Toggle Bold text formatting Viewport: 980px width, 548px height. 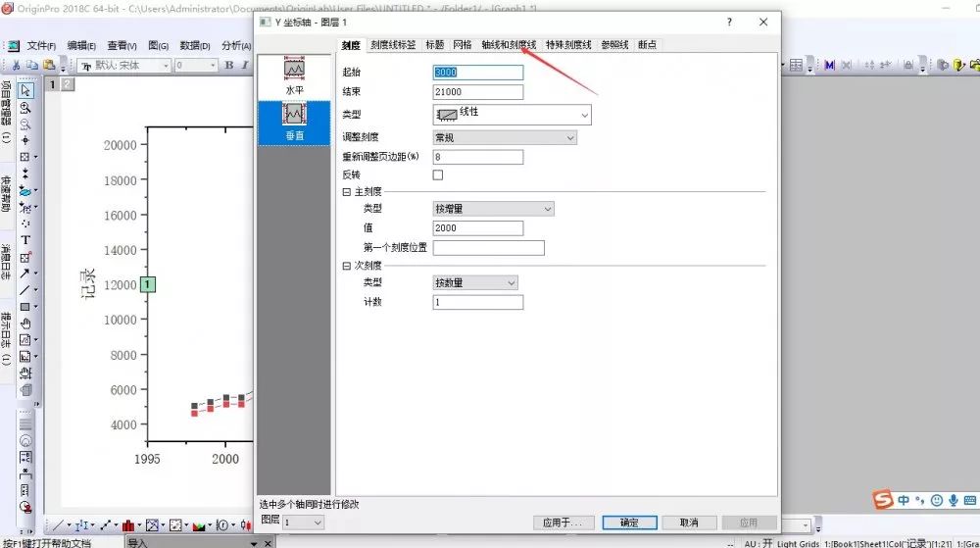click(x=228, y=65)
